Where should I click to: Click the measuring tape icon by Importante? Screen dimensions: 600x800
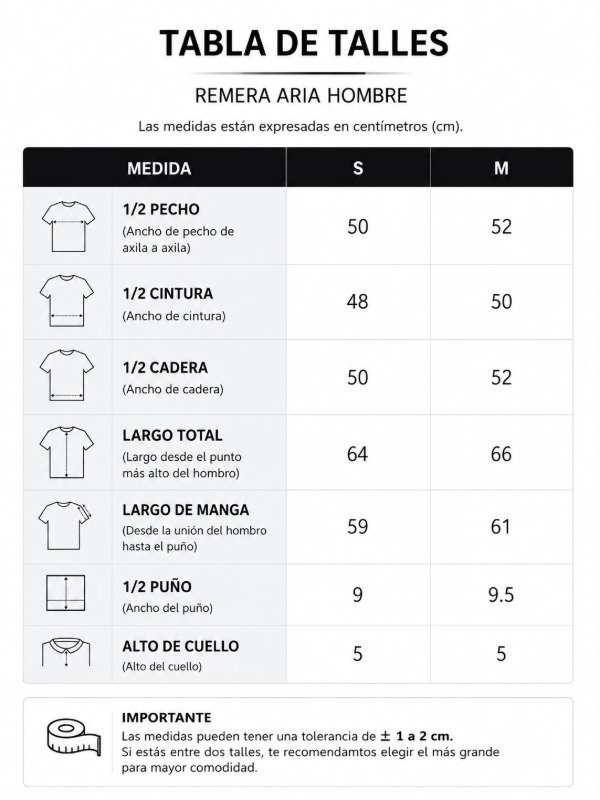click(x=74, y=737)
